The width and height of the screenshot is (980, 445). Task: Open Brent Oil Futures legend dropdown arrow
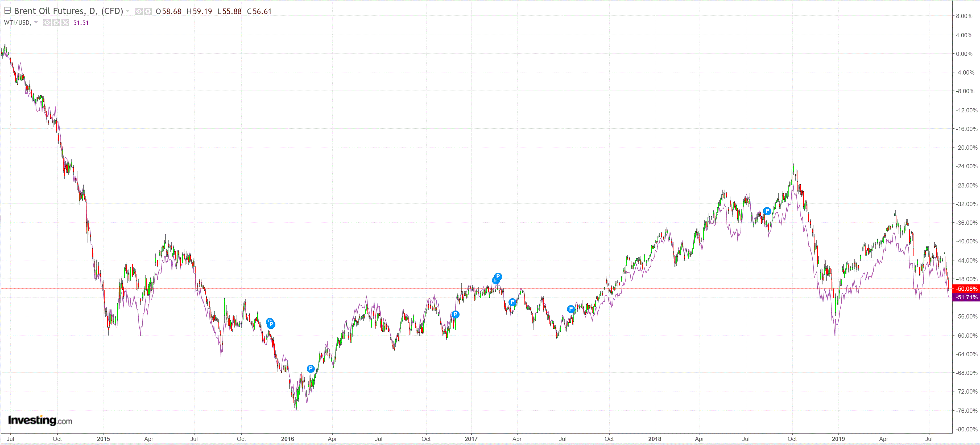pos(128,11)
